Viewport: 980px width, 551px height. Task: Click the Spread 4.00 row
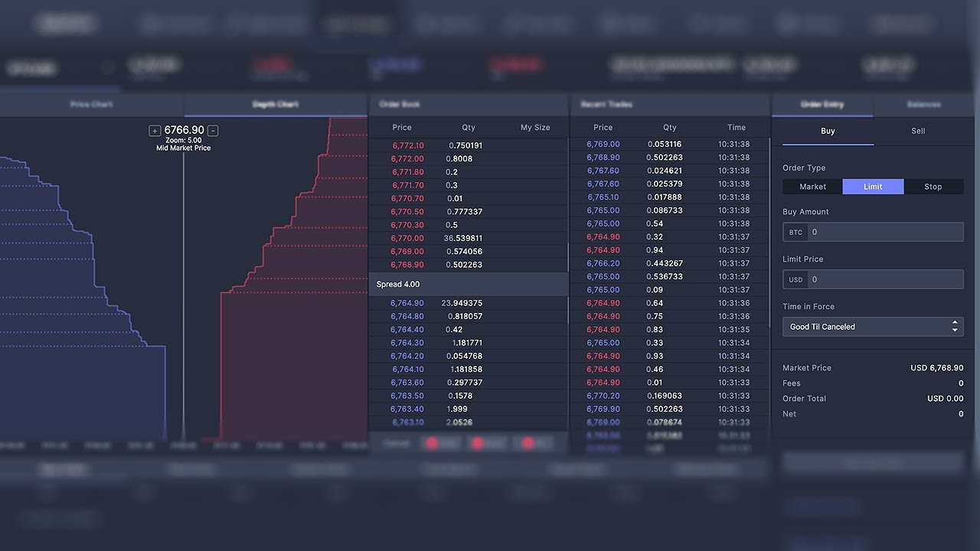[469, 285]
